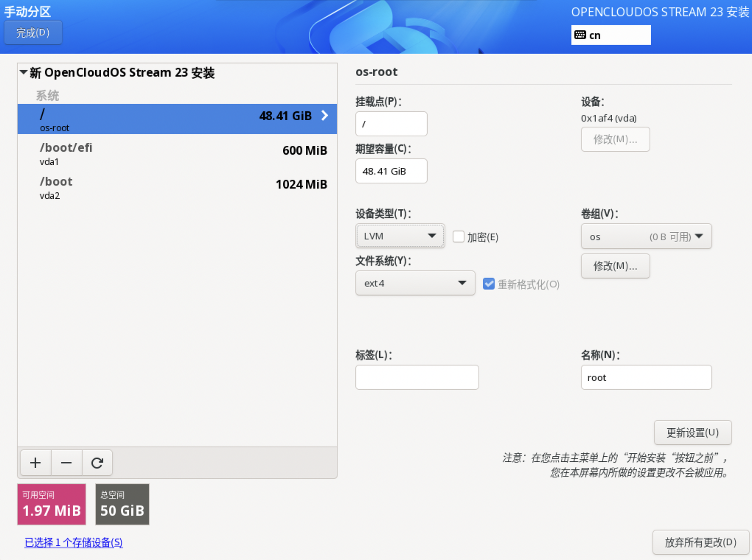Click the 可用空间 1.97 MiB indicator
The image size is (752, 560).
click(x=52, y=504)
